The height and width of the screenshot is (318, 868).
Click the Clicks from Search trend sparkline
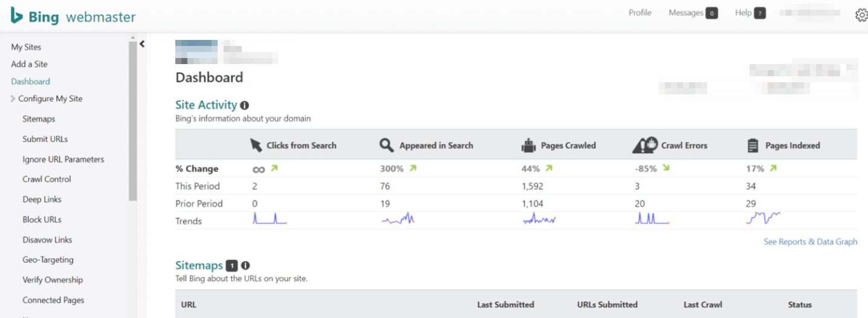269,219
